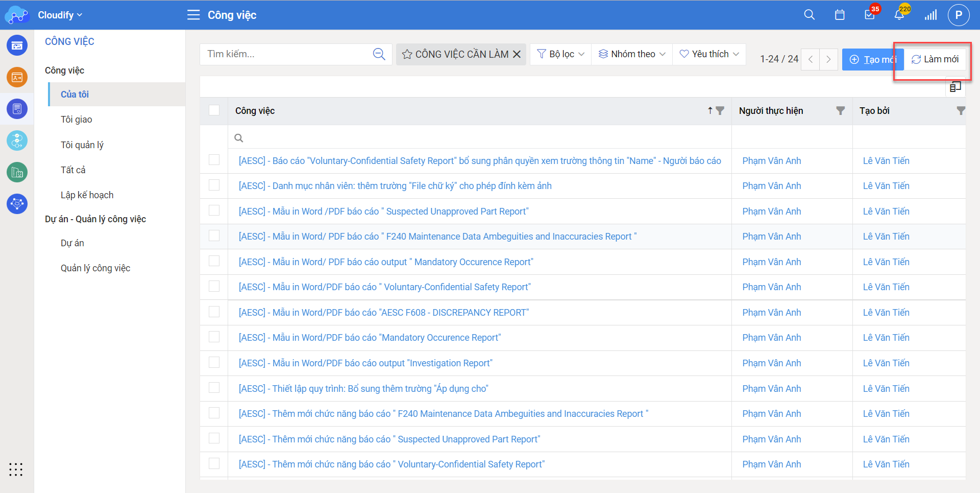980x493 pixels.
Task: Tick checkbox for AESC F608 DISCREPANCY REPORT row
Action: pos(214,312)
